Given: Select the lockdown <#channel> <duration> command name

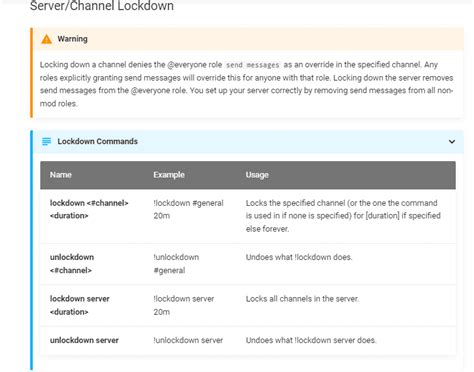Looking at the screenshot, I should (x=89, y=209).
